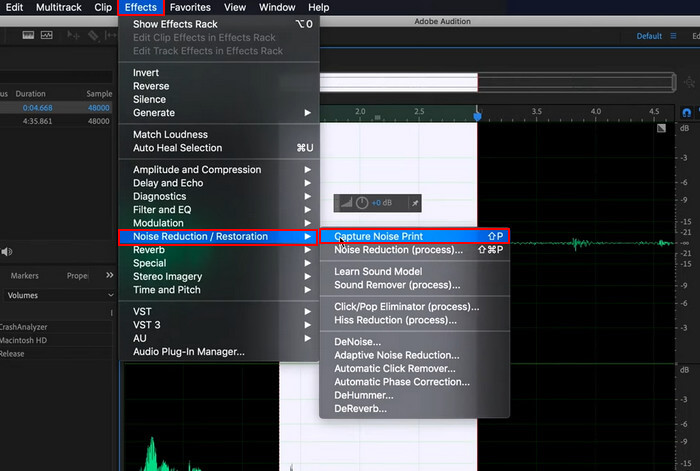Image resolution: width=700 pixels, height=471 pixels.
Task: Open Audio Plug-In Manager
Action: coord(219,352)
